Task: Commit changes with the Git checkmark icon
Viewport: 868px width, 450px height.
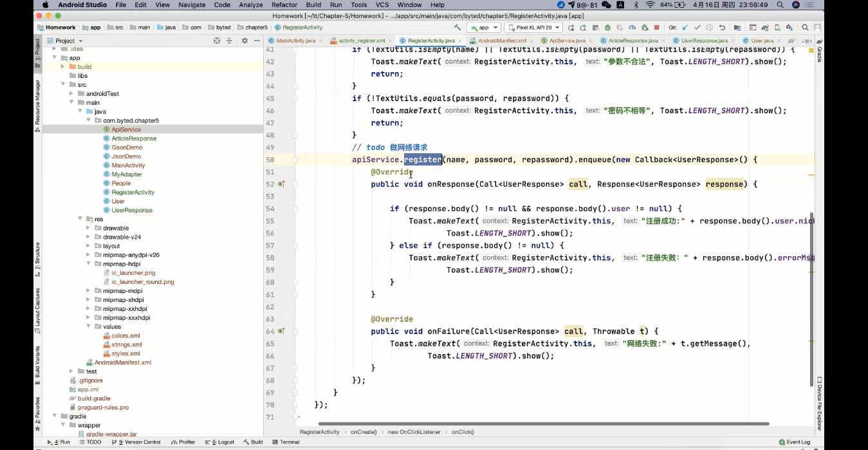Action: coord(697,28)
